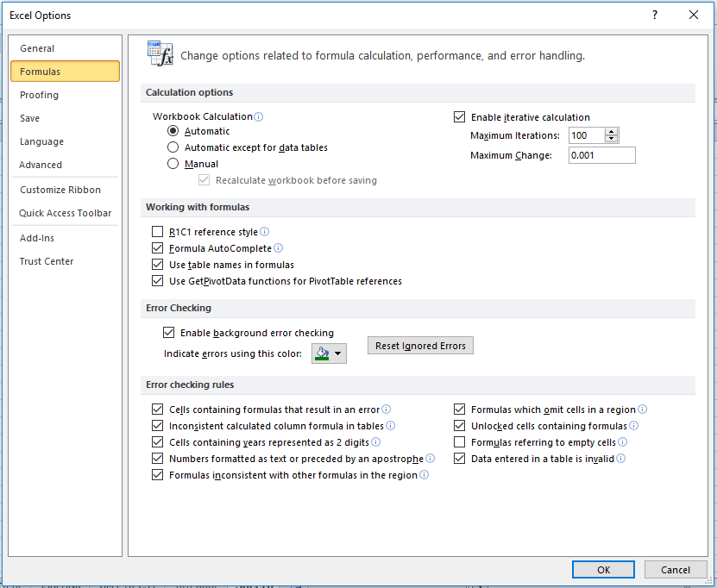
Task: Toggle Inconsistent calculated column formula in tables
Action: (x=157, y=426)
